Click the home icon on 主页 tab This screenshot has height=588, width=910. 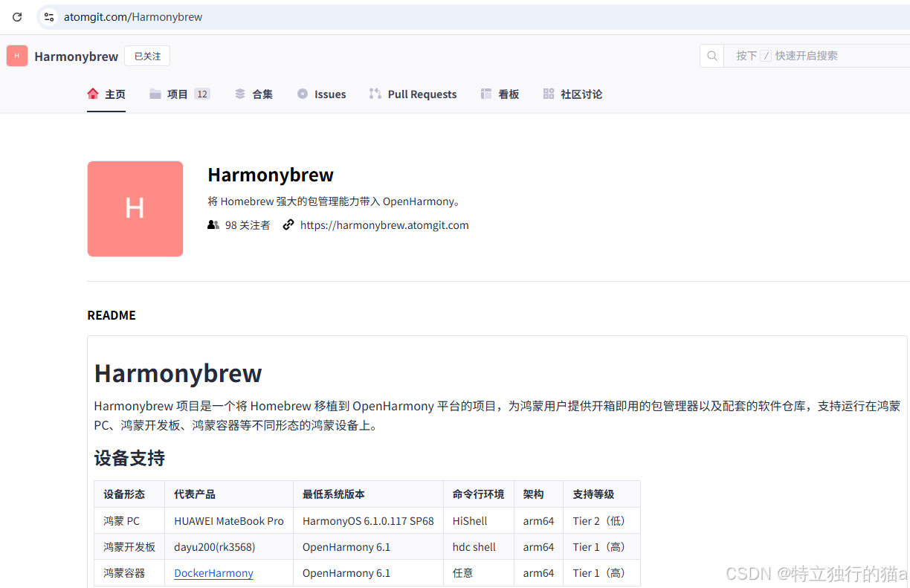point(93,94)
